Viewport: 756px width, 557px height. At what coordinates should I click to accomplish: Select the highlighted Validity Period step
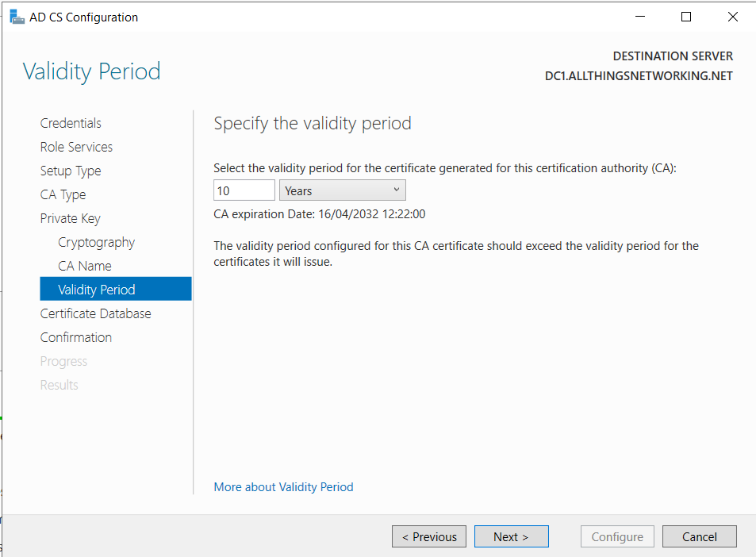(x=116, y=289)
